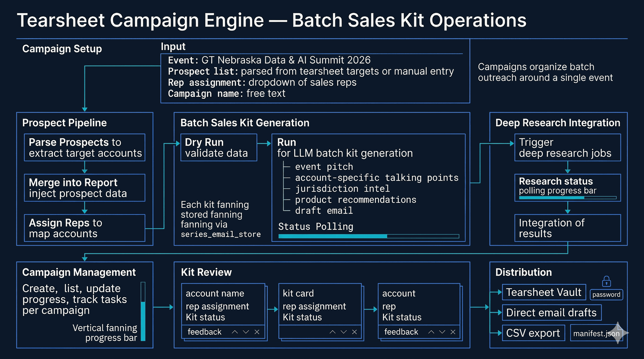Click 'Vertical fanning progress bar' label
This screenshot has height=359, width=644.
pyautogui.click(x=105, y=333)
